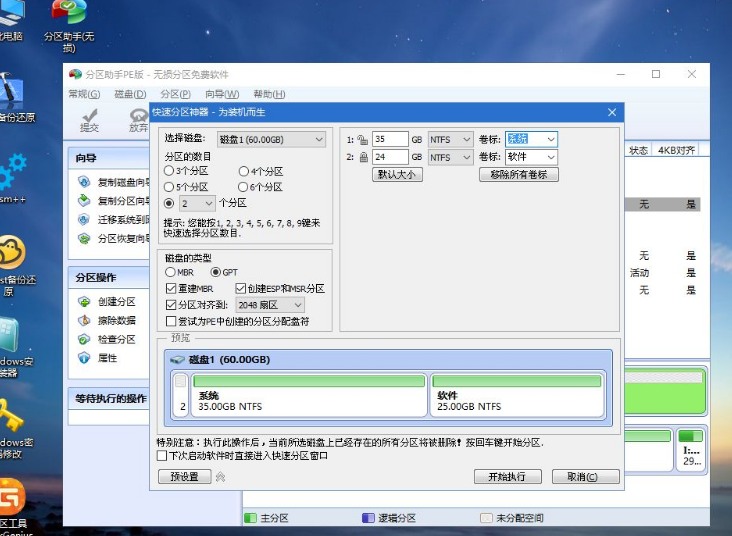Open 分区助手 desktop shortcut icon
The width and height of the screenshot is (732, 536).
tap(67, 14)
